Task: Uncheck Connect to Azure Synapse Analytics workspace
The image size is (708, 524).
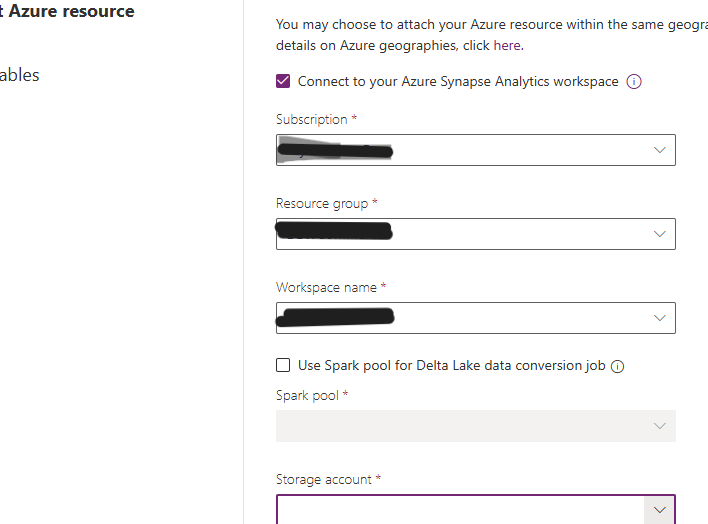Action: click(x=283, y=81)
